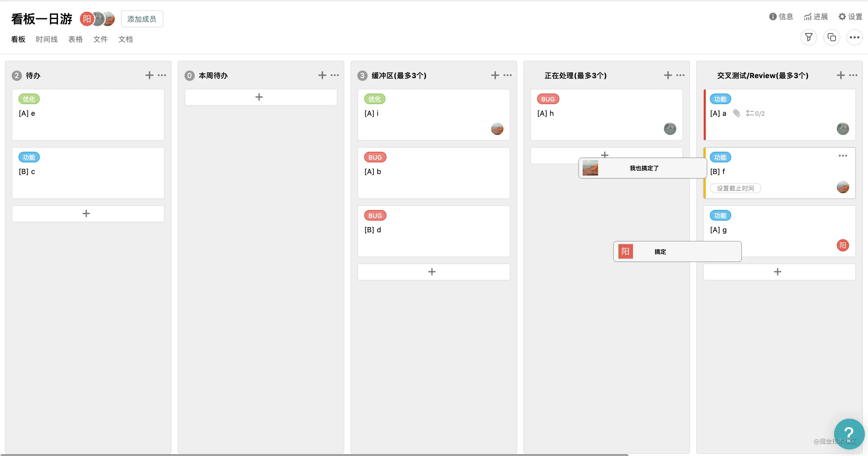
Task: Click the red BUG label on card [A] h
Action: [548, 99]
